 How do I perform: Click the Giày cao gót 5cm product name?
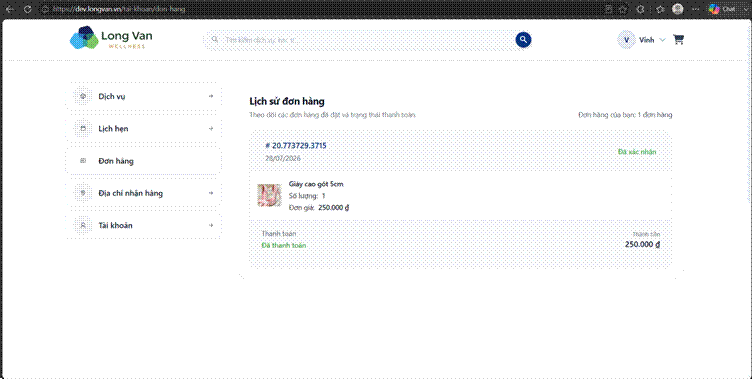click(316, 184)
